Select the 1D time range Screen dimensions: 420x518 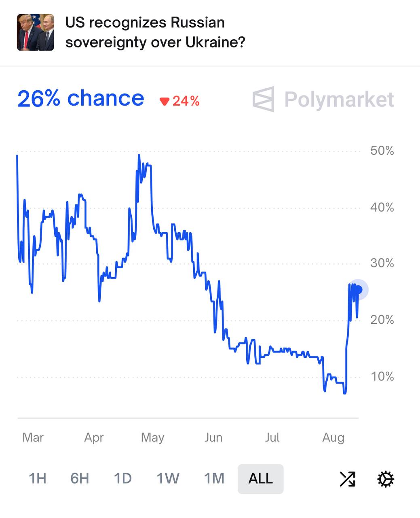pos(122,479)
